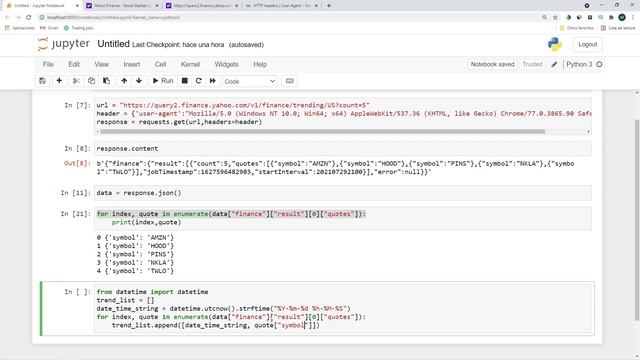Open the Gmail bookmark

coord(49,28)
